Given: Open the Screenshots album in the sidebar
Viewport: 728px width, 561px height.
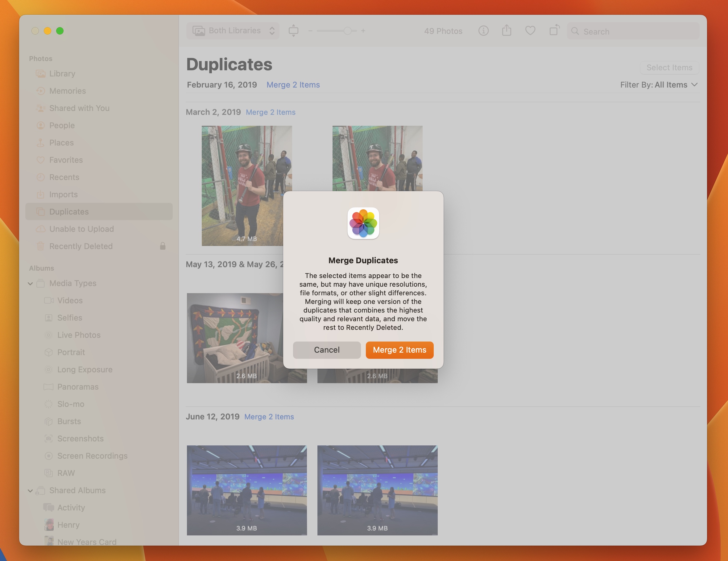Looking at the screenshot, I should pos(80,439).
